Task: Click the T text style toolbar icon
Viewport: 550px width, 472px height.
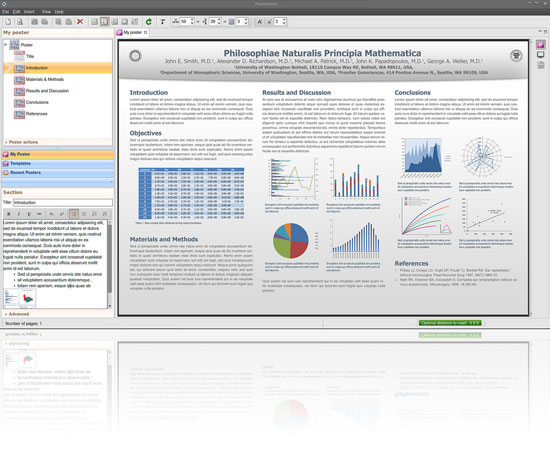Action: (x=162, y=22)
